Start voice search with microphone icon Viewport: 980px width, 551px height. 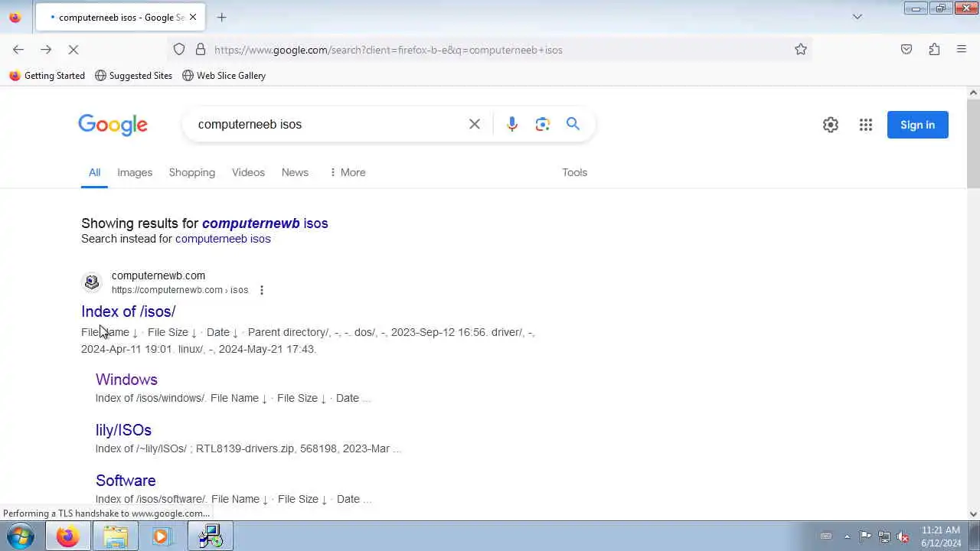point(512,124)
